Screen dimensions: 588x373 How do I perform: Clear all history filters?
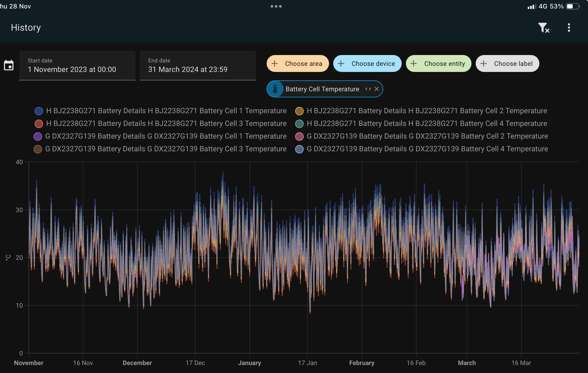click(544, 28)
